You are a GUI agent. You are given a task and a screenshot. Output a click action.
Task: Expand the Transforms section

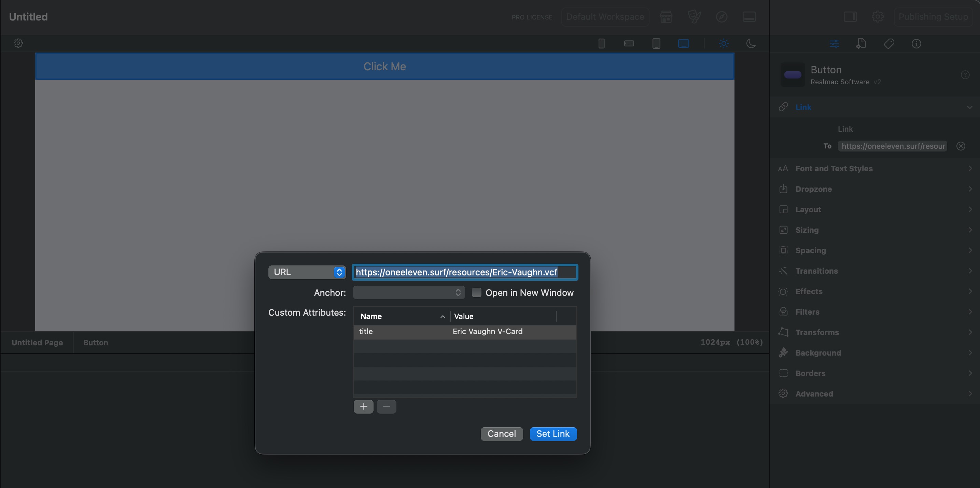(x=874, y=332)
